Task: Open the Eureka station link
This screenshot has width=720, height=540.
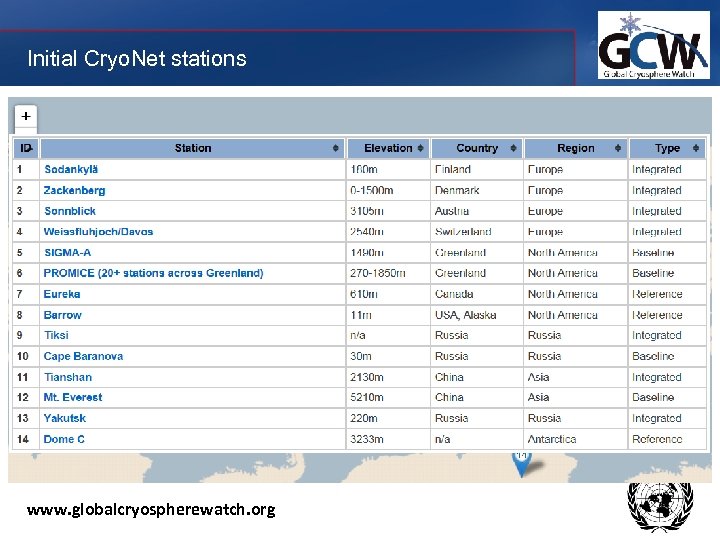Action: (62, 294)
